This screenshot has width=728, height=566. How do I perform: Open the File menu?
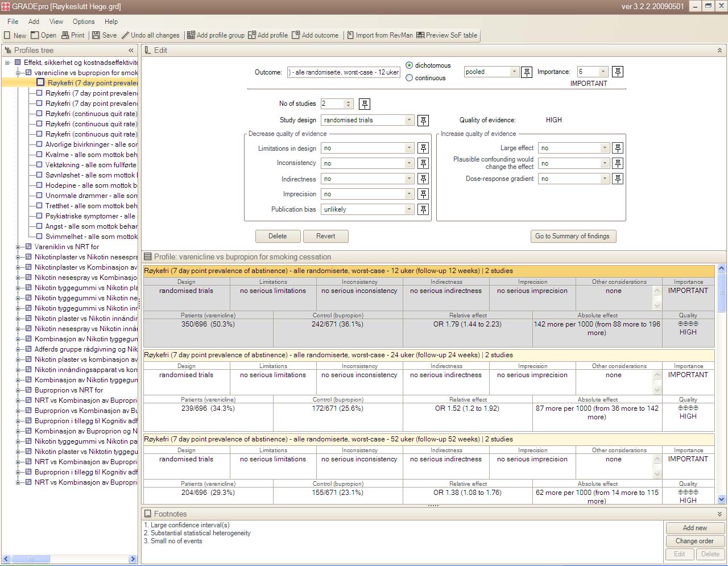coord(13,22)
